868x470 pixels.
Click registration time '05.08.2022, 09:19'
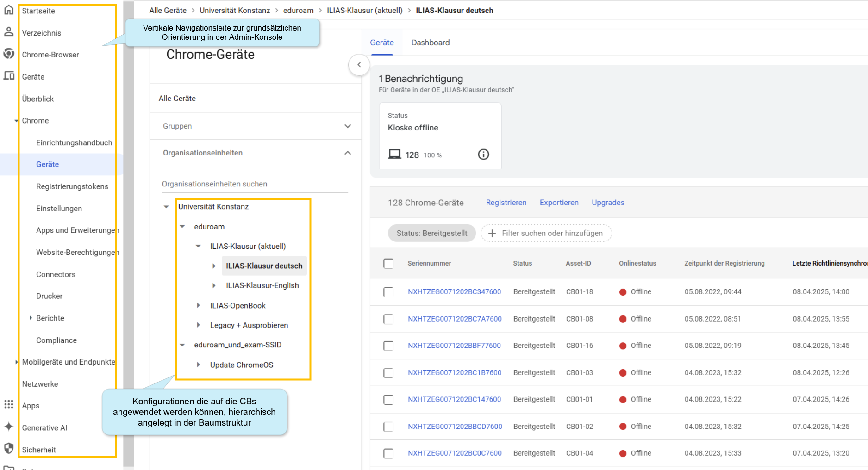[x=712, y=346]
